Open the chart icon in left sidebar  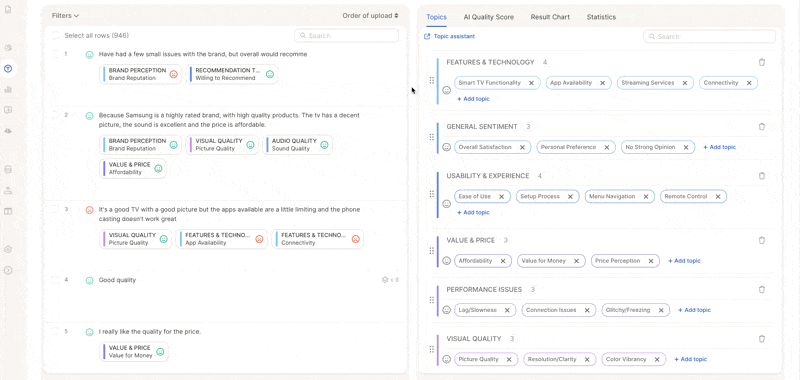(x=8, y=89)
